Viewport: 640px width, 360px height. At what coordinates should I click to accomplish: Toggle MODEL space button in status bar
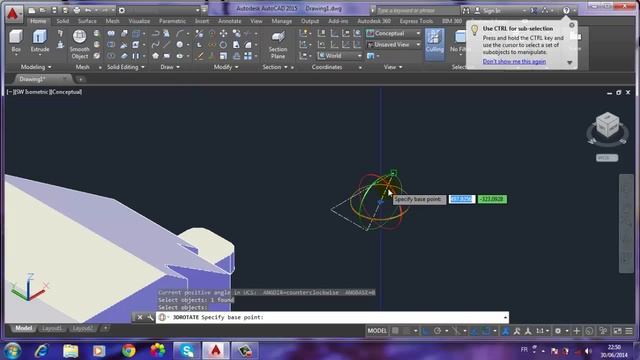377,331
